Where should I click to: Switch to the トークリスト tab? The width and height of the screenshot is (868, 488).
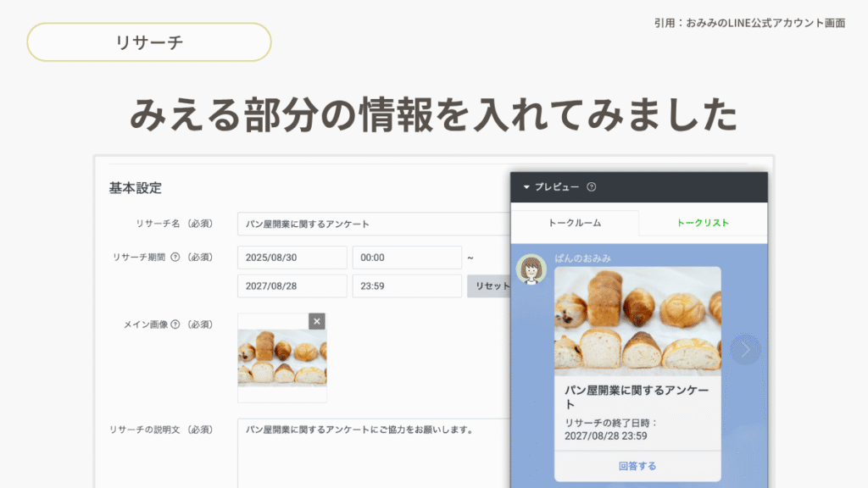703,223
